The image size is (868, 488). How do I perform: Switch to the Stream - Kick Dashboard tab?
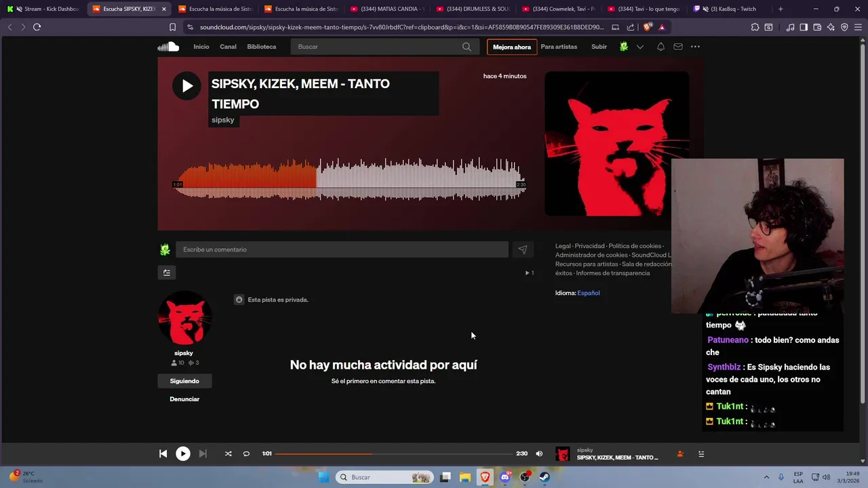[x=44, y=9]
